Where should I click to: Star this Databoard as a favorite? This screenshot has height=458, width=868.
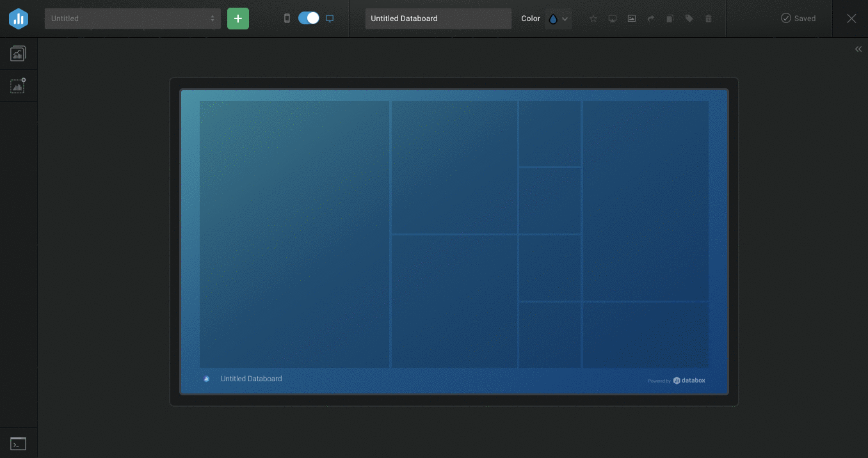(593, 19)
